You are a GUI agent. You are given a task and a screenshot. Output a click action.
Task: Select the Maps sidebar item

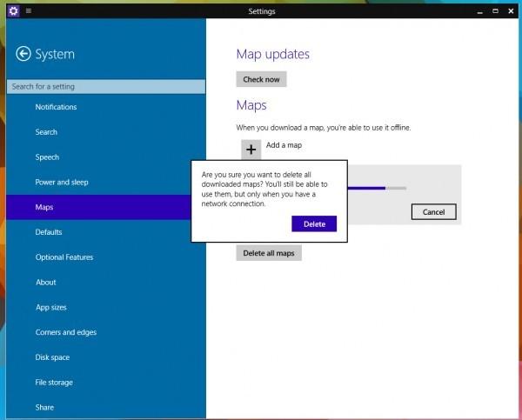(44, 208)
